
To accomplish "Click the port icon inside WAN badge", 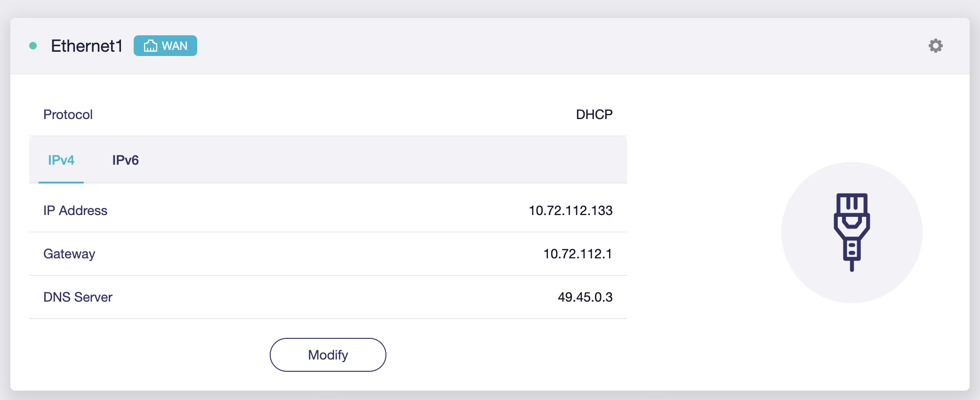I will pos(151,46).
